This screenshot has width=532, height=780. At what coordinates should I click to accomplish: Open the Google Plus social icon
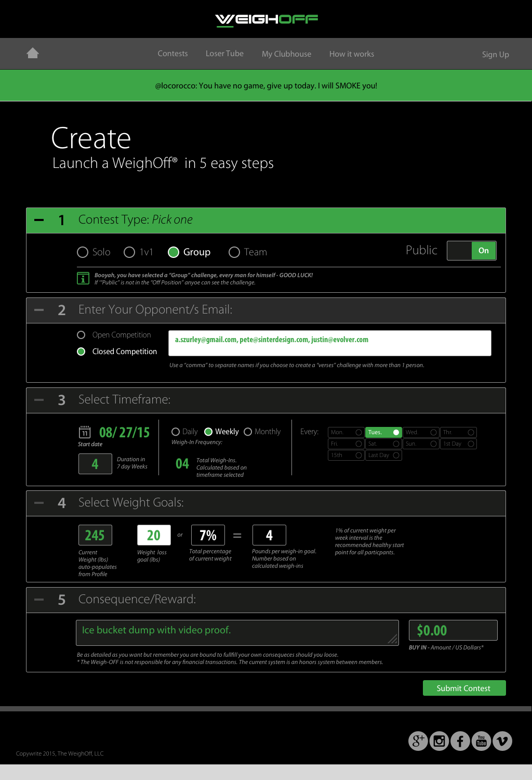click(x=418, y=741)
